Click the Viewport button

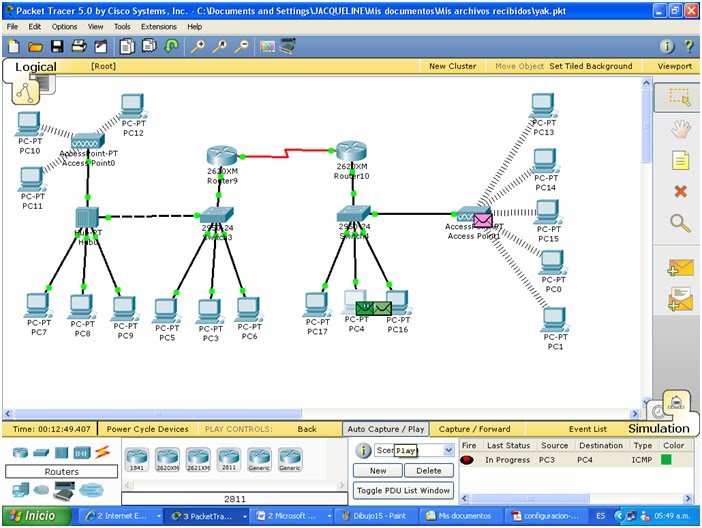pos(675,66)
